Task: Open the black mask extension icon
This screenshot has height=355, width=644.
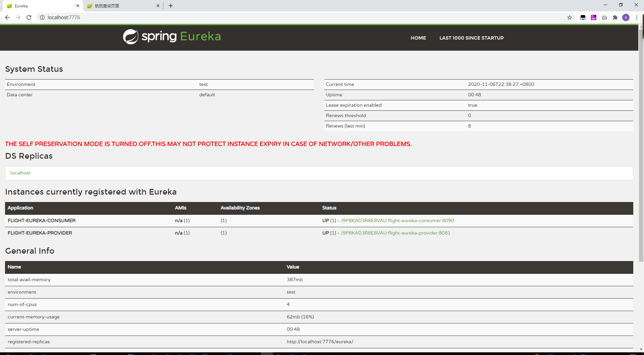Action: tap(583, 17)
